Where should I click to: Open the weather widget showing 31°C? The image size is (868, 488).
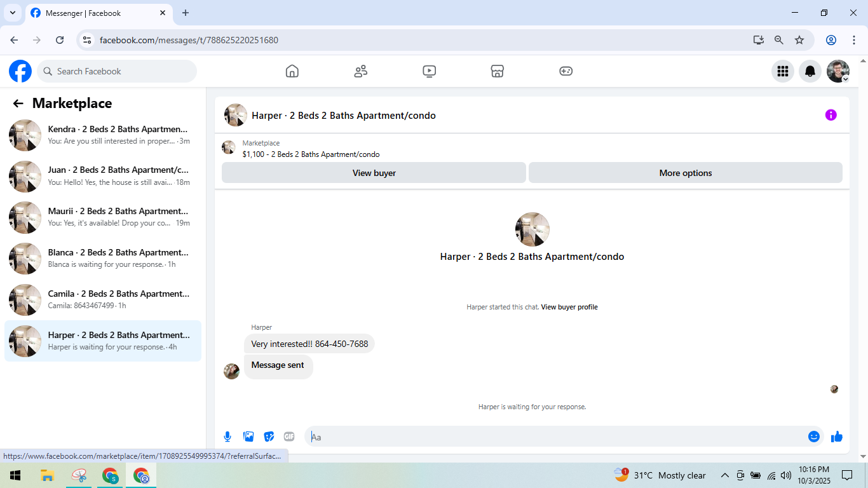point(660,475)
